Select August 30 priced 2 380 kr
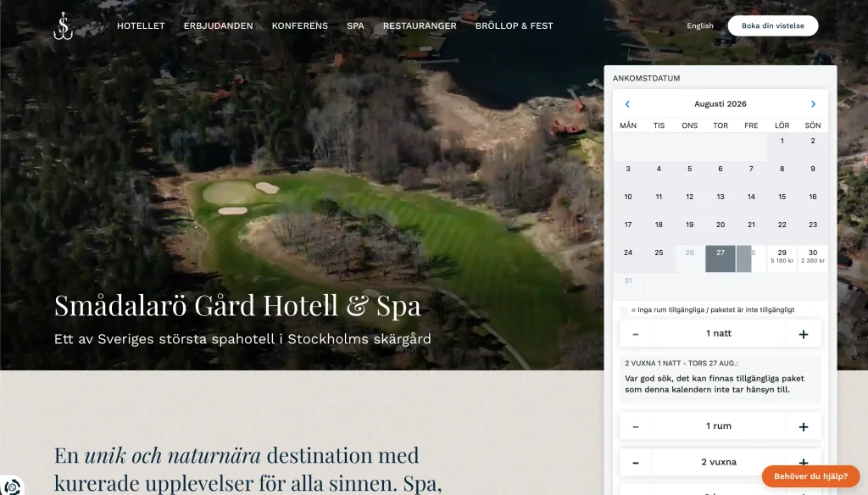Image resolution: width=868 pixels, height=495 pixels. 813,259
